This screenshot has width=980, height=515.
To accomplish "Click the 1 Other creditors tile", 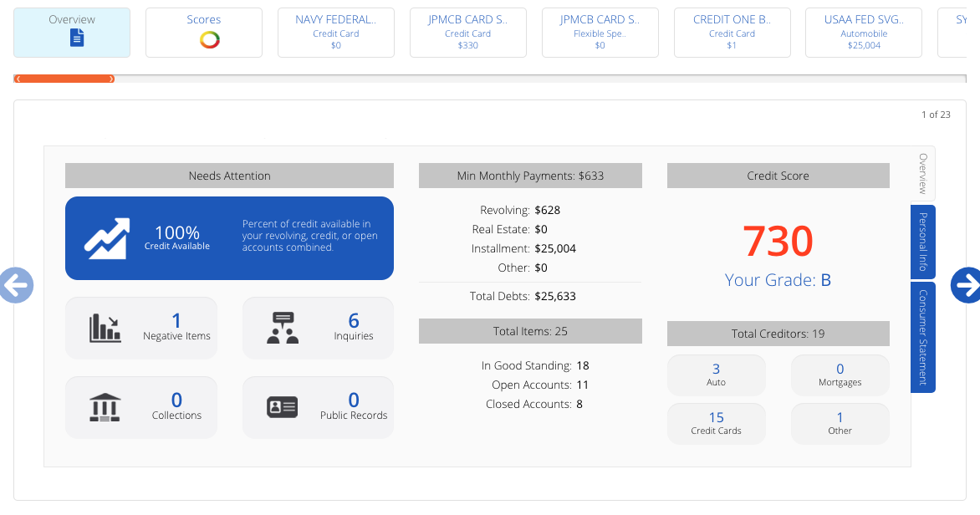I will (840, 424).
